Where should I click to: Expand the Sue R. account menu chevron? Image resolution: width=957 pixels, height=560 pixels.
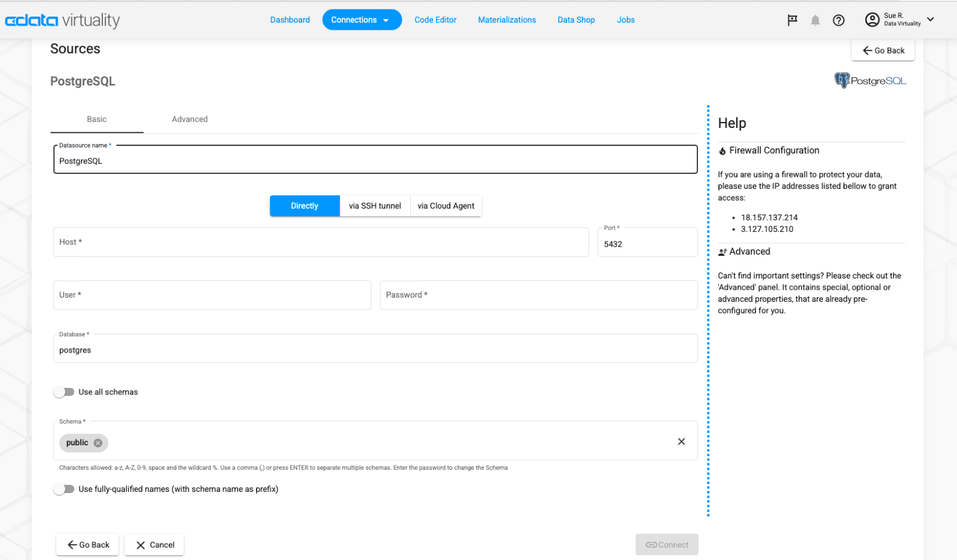click(x=931, y=19)
